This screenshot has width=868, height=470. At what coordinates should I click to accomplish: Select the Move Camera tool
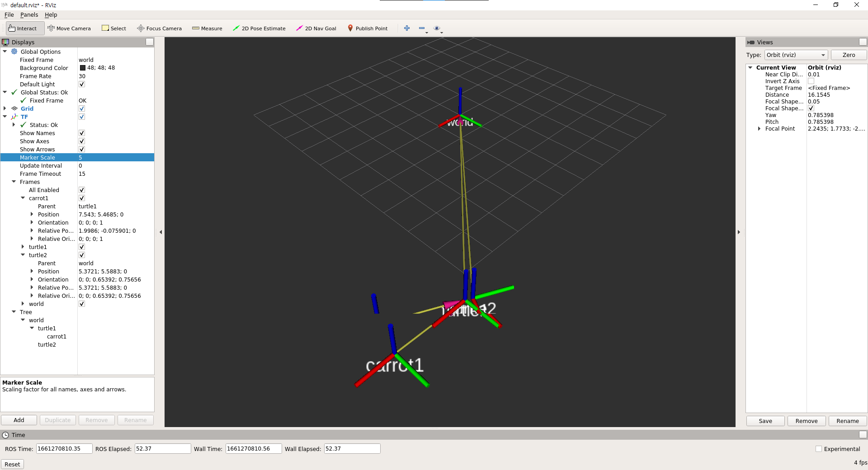click(x=69, y=28)
